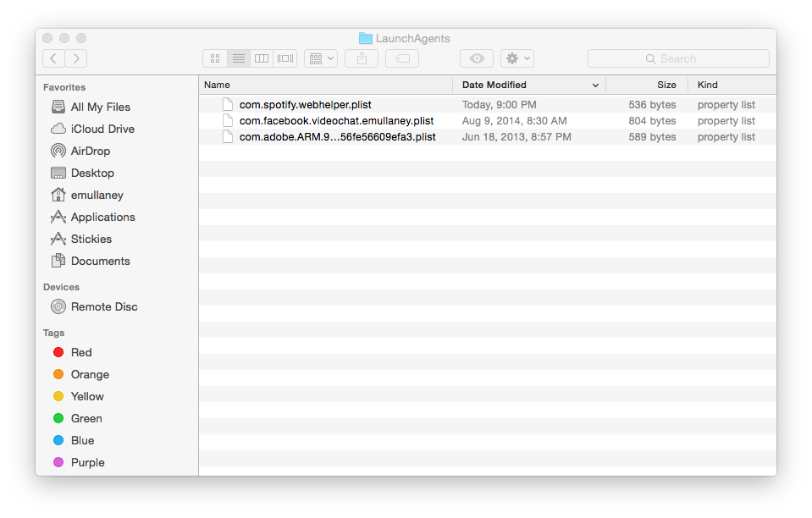
Task: Click the 'Aug 9, 2014, 8:30 AM' date
Action: tap(514, 120)
